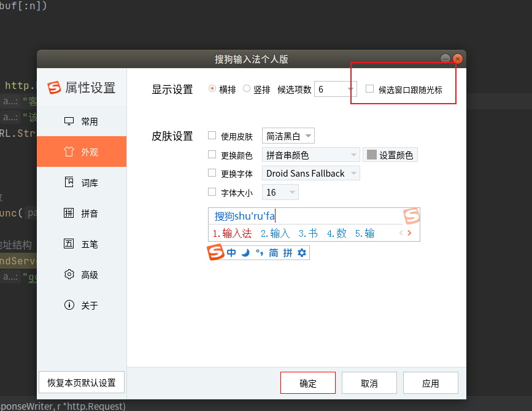
Task: Expand the font size 16 dropdown
Action: click(x=280, y=192)
